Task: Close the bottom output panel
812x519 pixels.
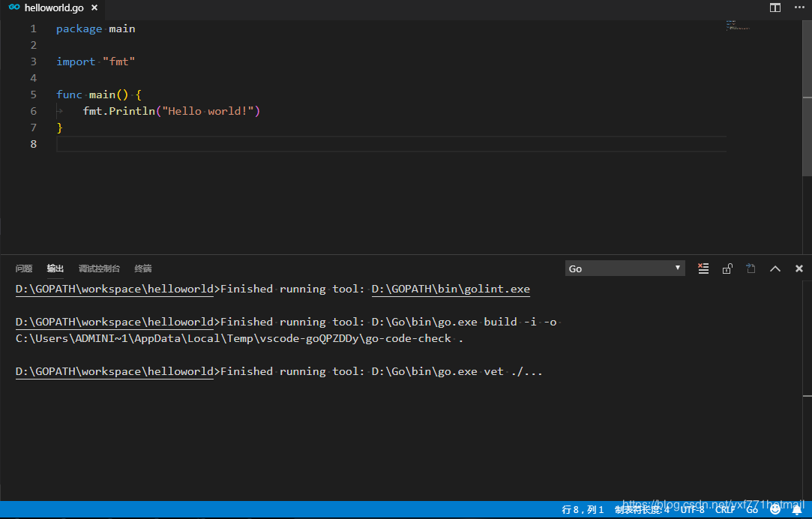Action: pyautogui.click(x=799, y=268)
